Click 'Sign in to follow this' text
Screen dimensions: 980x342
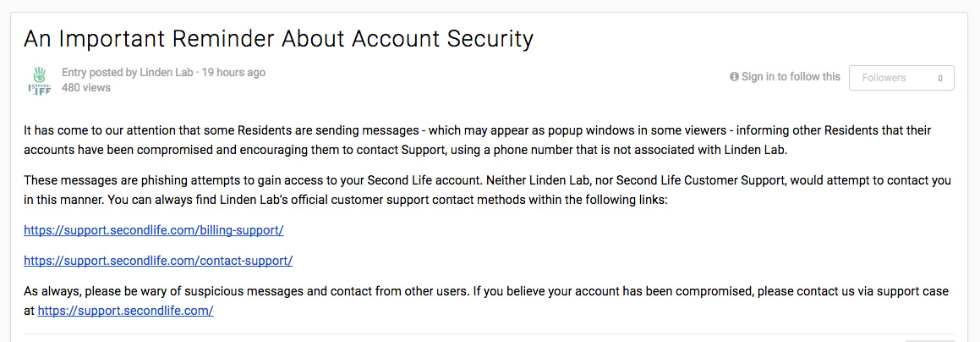click(x=791, y=77)
